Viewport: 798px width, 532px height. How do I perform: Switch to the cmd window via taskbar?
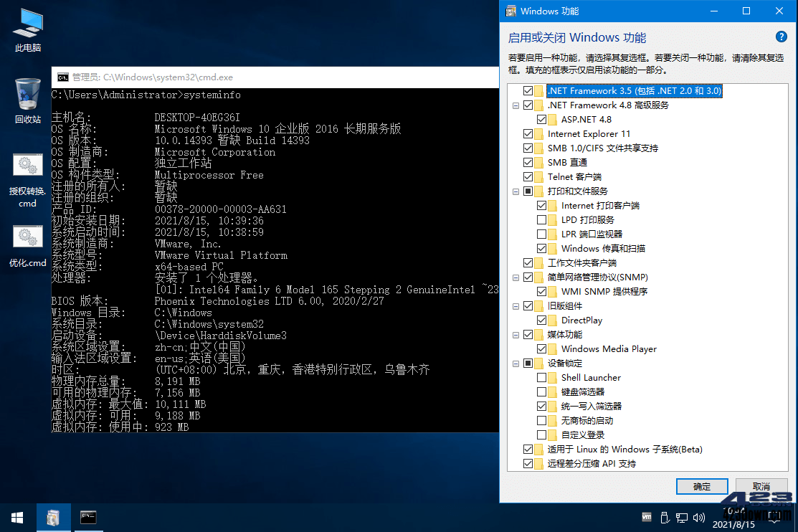click(x=87, y=517)
